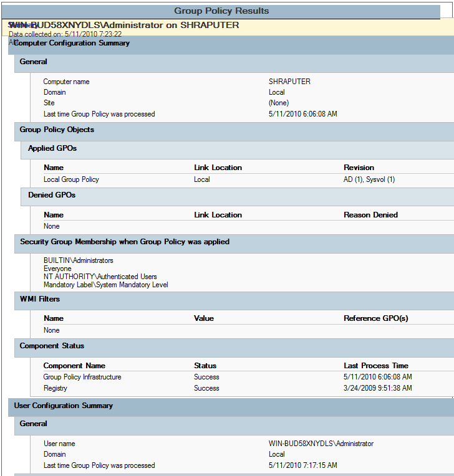This screenshot has height=476, width=454.
Task: Click 'Name' column header in Denied GPOs
Action: coord(54,215)
